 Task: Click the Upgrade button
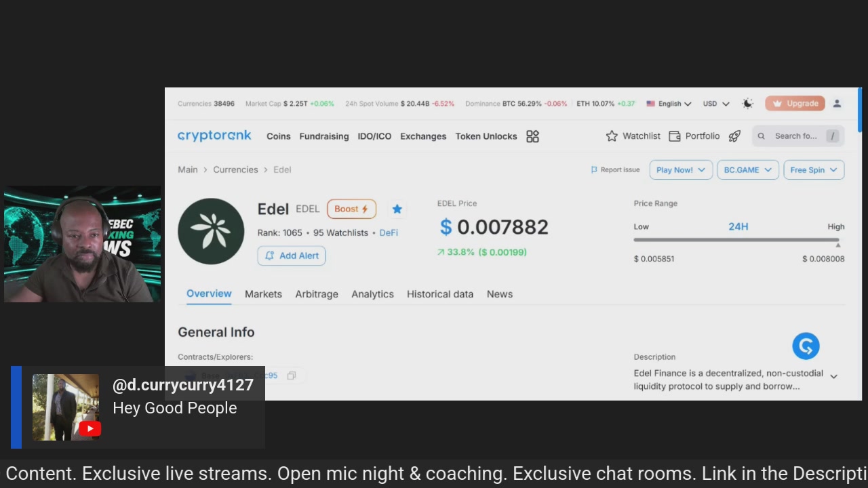pos(795,104)
